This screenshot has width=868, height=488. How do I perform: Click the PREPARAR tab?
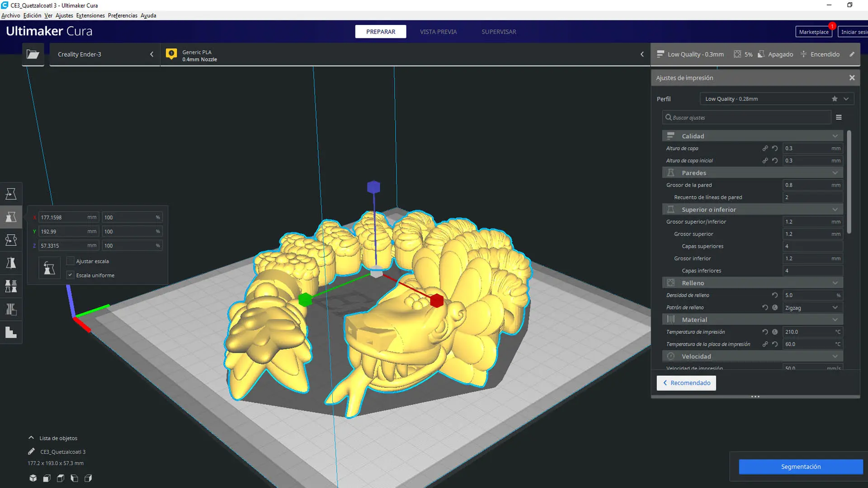click(x=381, y=32)
